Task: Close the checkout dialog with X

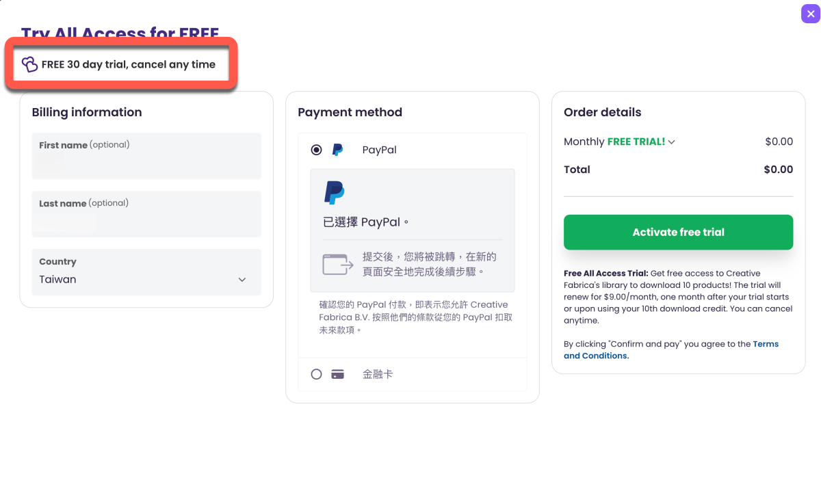Action: (x=811, y=14)
